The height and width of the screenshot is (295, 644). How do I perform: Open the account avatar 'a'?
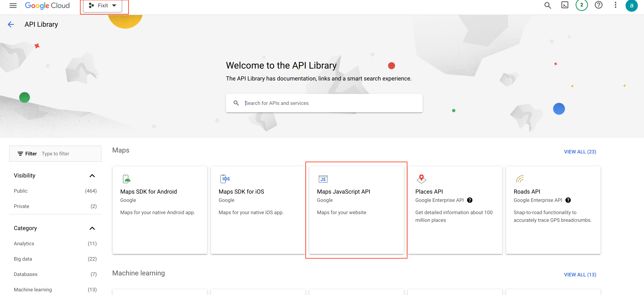[632, 5]
